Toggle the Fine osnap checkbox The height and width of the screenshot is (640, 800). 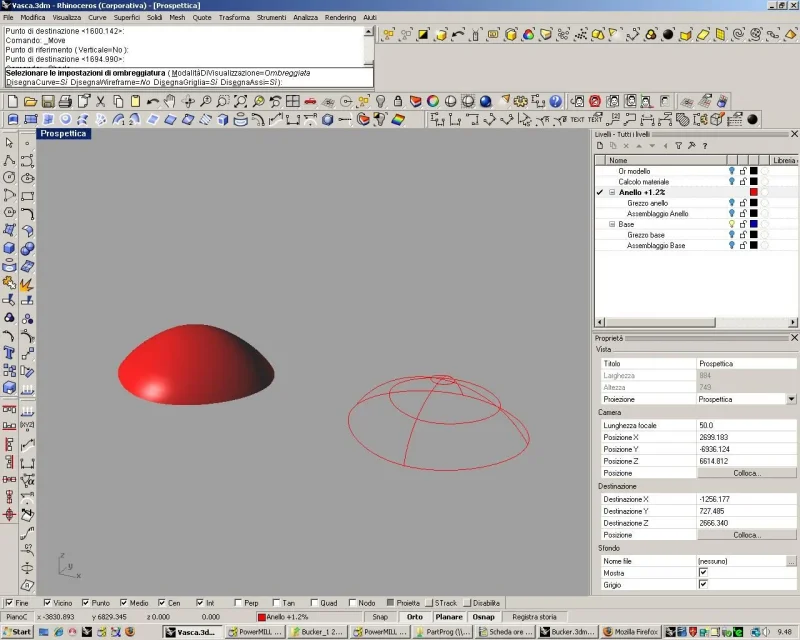(9, 603)
